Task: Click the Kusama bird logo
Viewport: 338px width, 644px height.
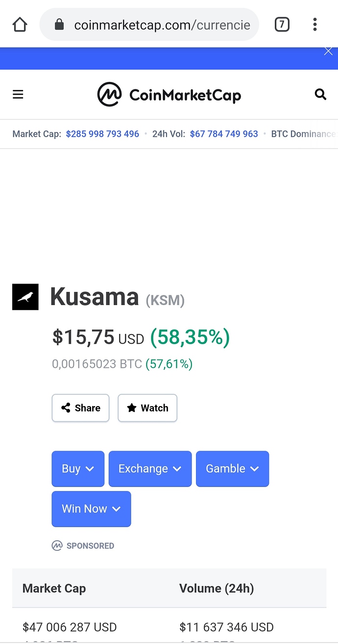Action: tap(25, 297)
